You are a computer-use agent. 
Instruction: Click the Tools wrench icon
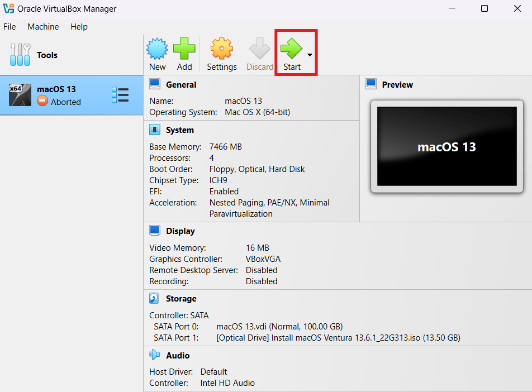tap(20, 55)
